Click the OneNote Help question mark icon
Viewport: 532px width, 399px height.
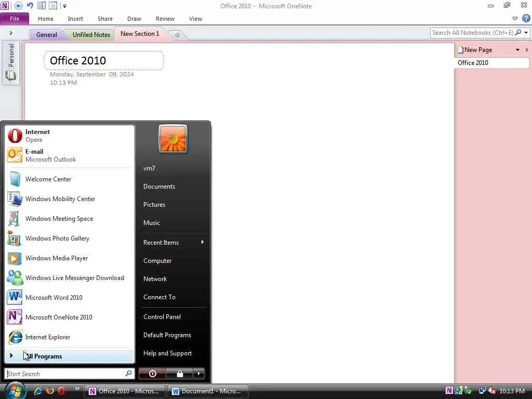(526, 18)
